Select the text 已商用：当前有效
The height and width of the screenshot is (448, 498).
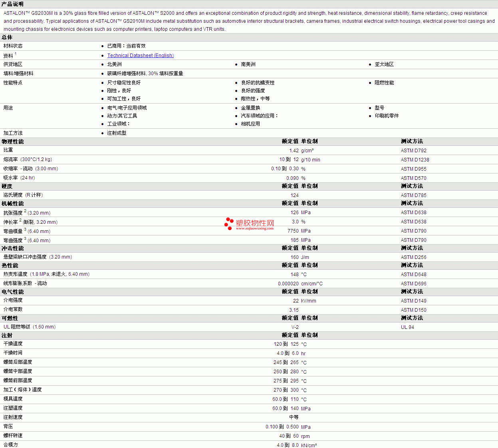pos(126,46)
